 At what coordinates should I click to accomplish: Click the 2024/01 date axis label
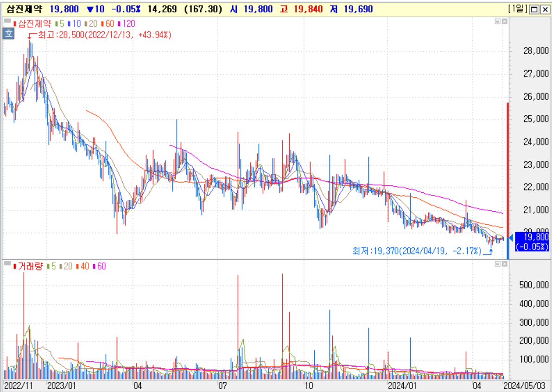pyautogui.click(x=402, y=386)
